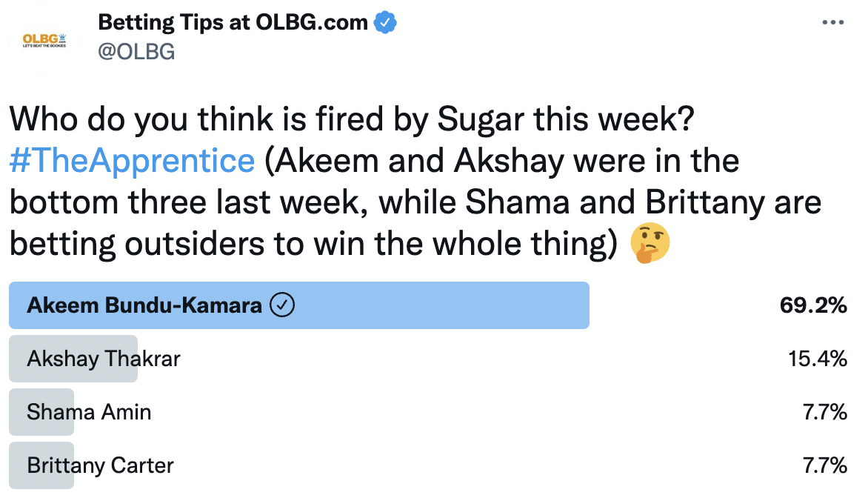Viewport: 868px width, 501px height.
Task: Open the @OLBG handle link
Action: 136,52
